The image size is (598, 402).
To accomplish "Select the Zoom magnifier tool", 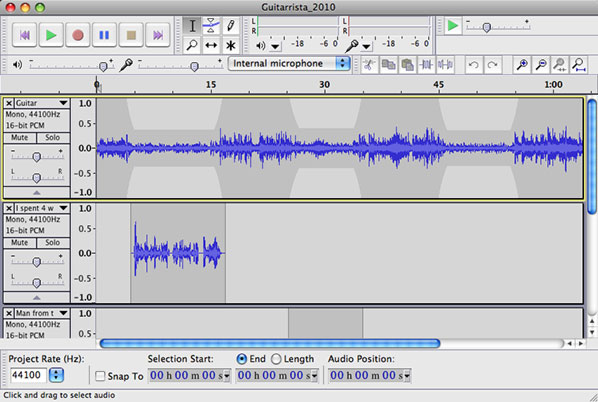I will click(x=192, y=45).
